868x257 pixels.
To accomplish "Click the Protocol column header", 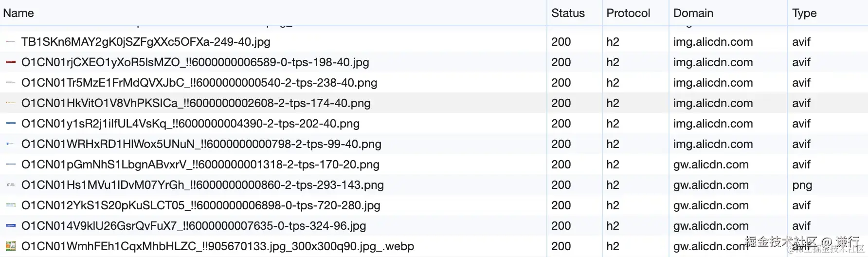I will click(x=628, y=13).
